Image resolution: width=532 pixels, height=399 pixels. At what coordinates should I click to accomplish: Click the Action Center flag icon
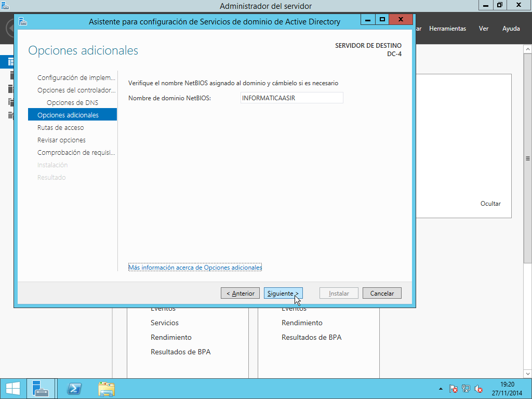point(453,389)
